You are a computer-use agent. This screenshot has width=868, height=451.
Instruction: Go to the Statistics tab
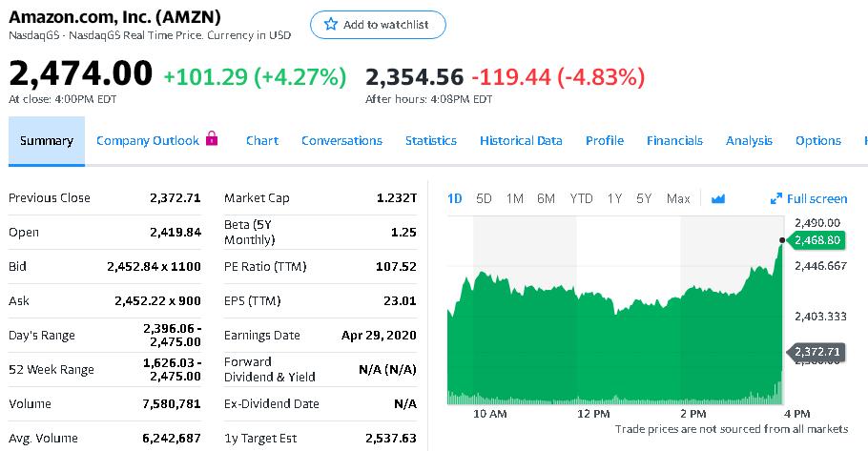(430, 141)
